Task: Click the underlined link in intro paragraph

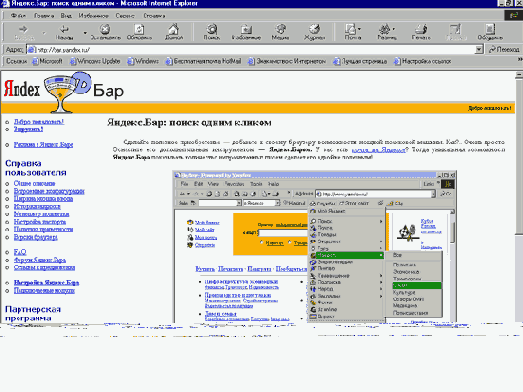Action: [x=379, y=150]
